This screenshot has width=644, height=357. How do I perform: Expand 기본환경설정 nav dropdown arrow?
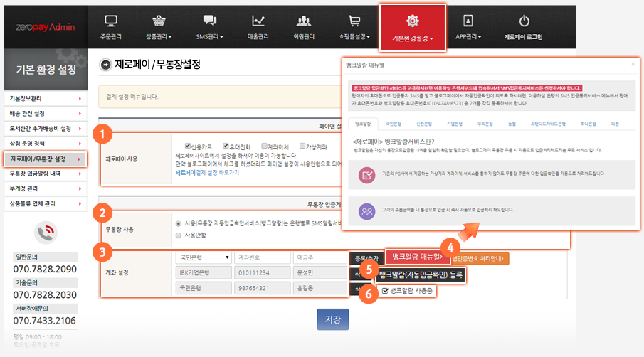(x=431, y=38)
